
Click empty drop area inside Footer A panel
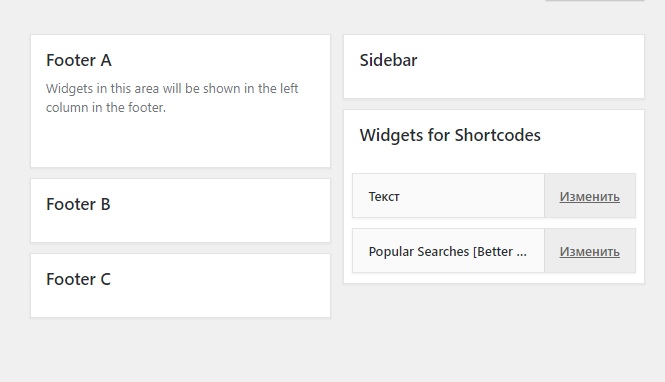pyautogui.click(x=180, y=142)
